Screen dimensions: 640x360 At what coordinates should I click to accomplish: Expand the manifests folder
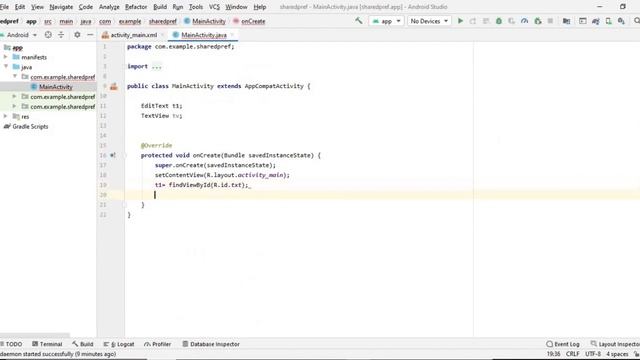(x=6, y=57)
